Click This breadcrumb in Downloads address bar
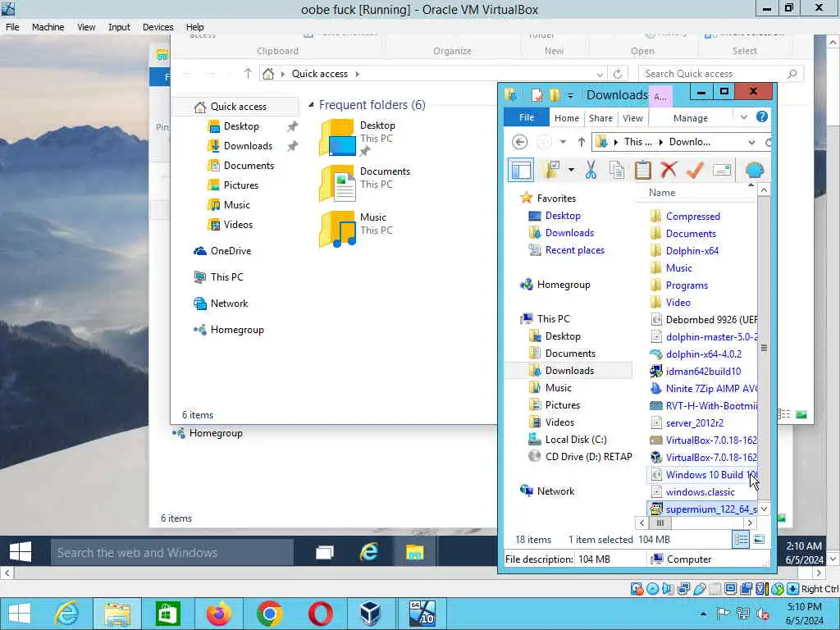This screenshot has width=840, height=630. tap(637, 142)
